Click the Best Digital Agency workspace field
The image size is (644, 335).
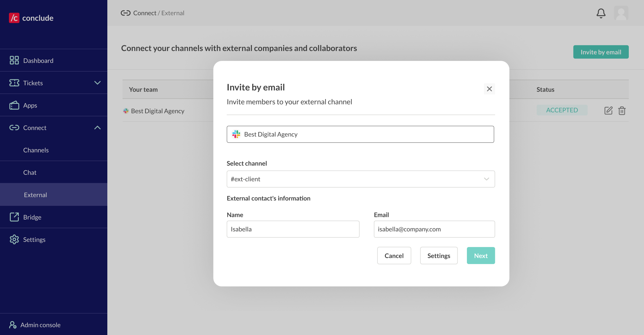click(360, 134)
